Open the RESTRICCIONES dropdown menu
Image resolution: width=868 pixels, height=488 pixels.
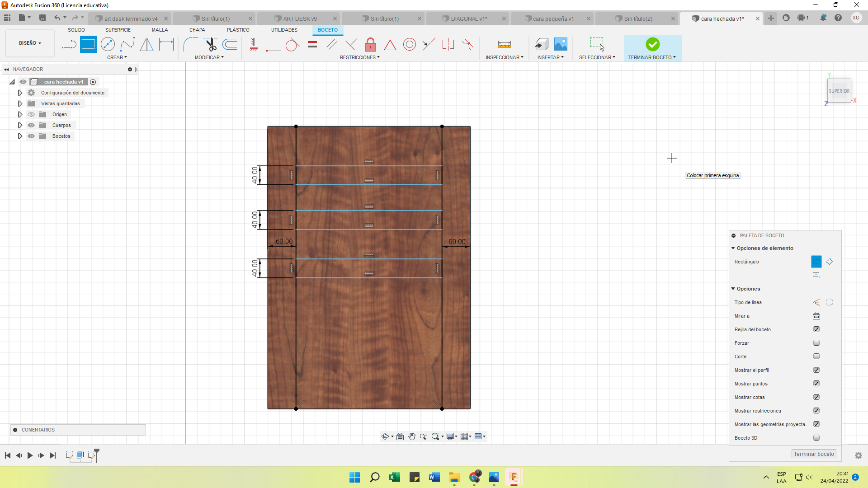coord(359,57)
